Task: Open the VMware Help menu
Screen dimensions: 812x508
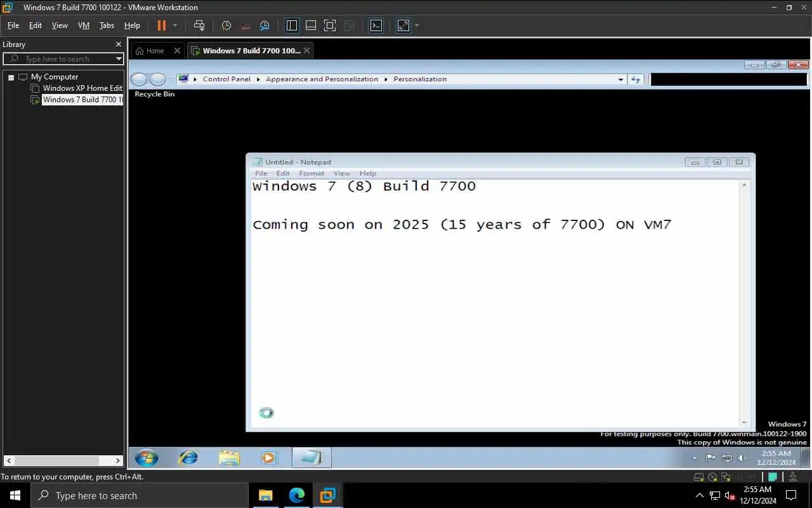Action: click(132, 25)
